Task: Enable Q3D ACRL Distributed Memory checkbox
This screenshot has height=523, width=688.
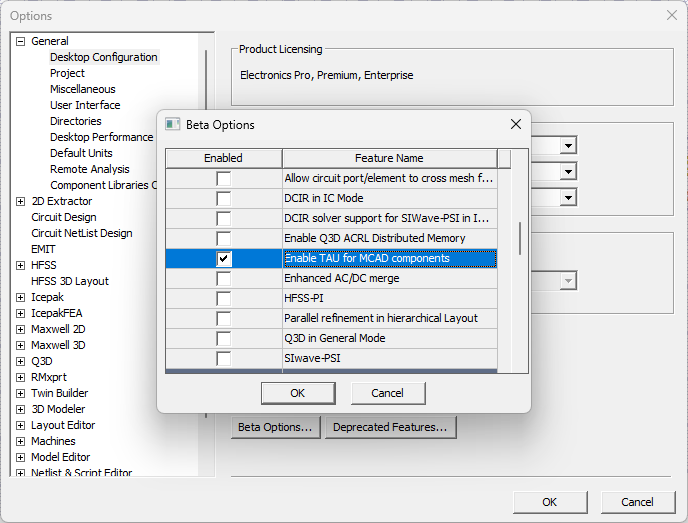Action: click(223, 238)
